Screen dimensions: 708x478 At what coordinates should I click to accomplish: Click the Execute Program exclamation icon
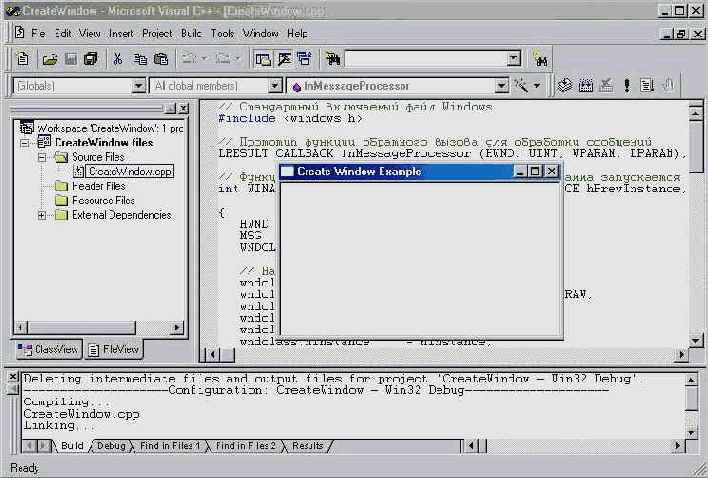pos(624,86)
